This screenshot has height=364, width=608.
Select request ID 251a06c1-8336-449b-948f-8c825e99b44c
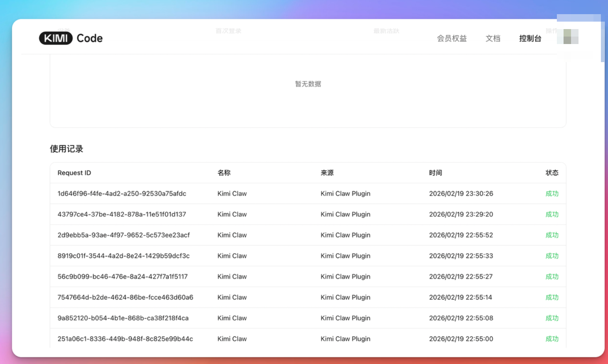(x=125, y=339)
